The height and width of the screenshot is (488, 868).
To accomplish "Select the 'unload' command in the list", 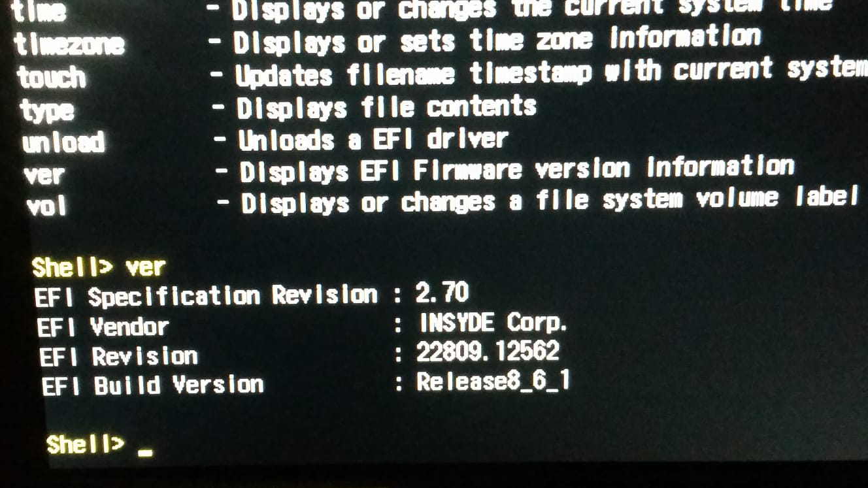I will [x=63, y=142].
